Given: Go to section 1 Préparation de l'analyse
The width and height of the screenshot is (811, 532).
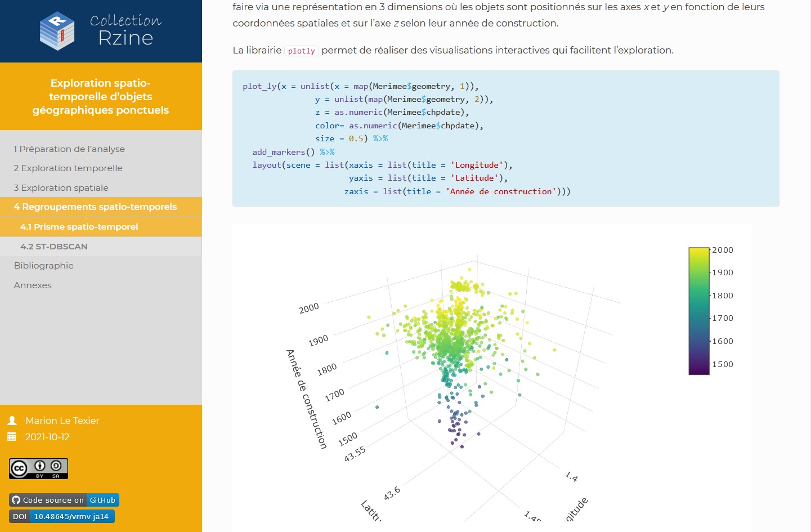Looking at the screenshot, I should click(69, 149).
